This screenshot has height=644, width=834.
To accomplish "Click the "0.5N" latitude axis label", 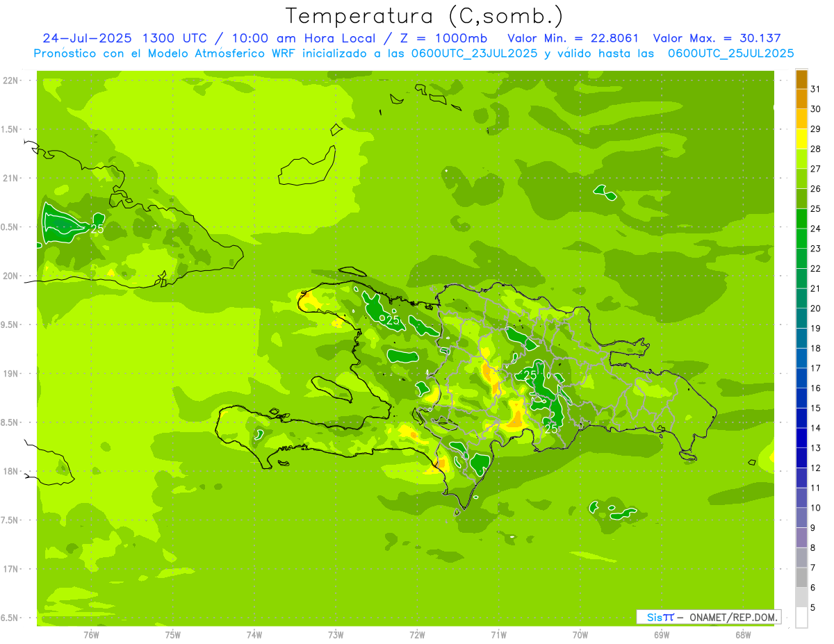I will (x=10, y=227).
